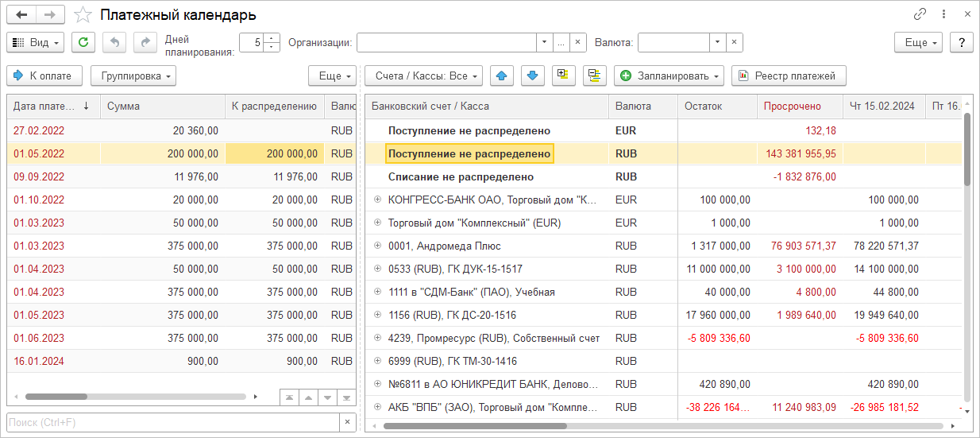Expand the 0001, Андромеда Плюс account row
Screen dimensions: 980x438
tap(377, 246)
